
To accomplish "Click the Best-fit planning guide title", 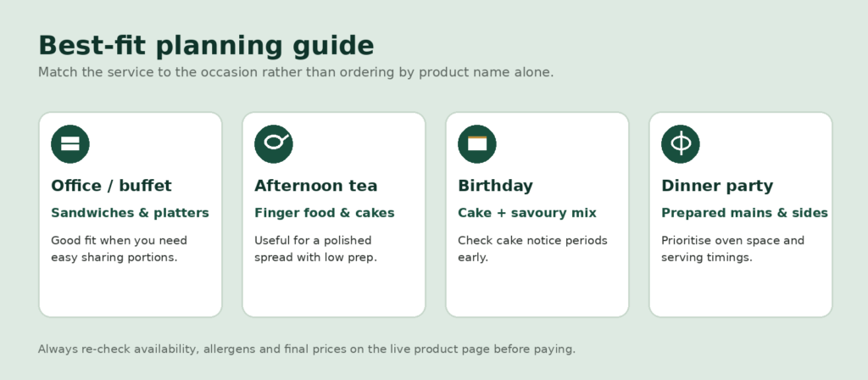I will click(x=206, y=46).
